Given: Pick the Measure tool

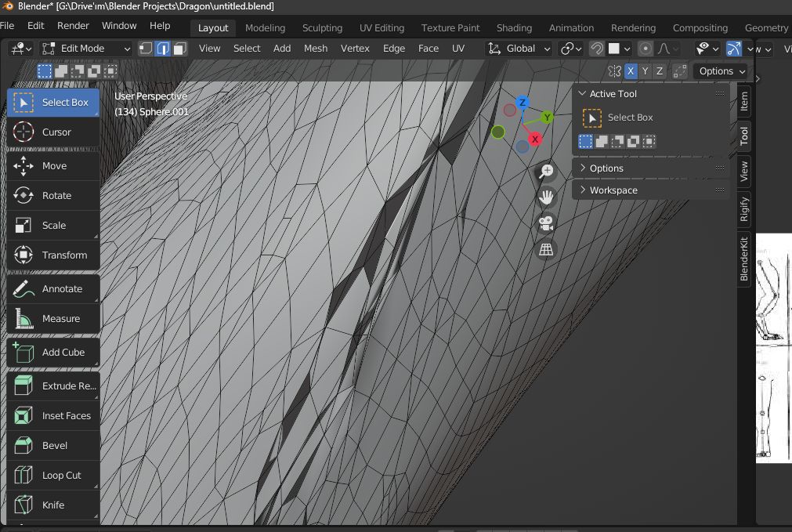Looking at the screenshot, I should (x=53, y=319).
